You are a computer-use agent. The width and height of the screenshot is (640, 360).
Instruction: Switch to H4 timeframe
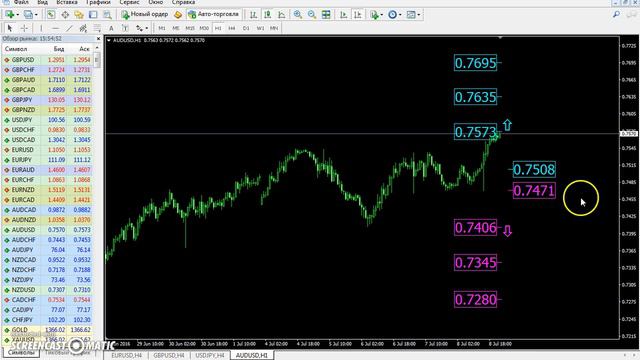(x=232, y=28)
